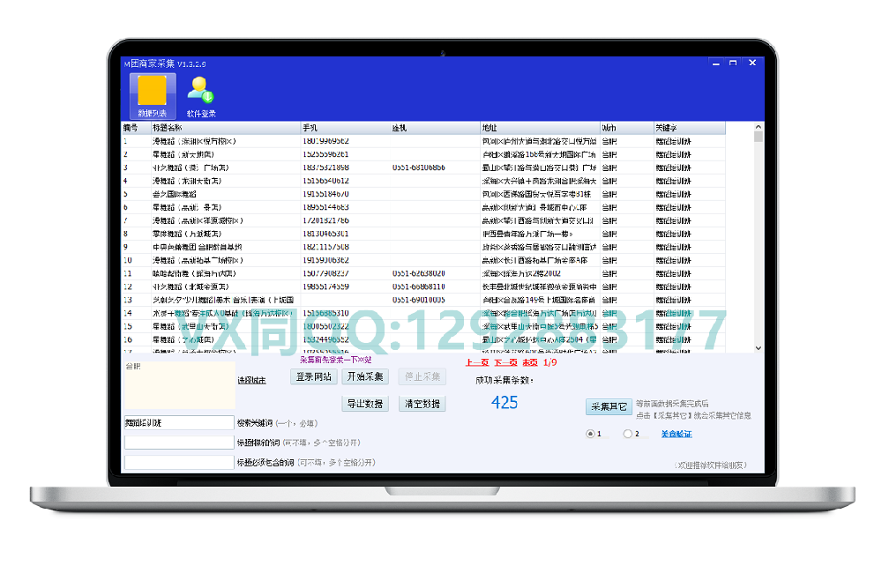Sort by the 标题名称 column header
Viewport: 882px width, 588px height.
[226, 128]
